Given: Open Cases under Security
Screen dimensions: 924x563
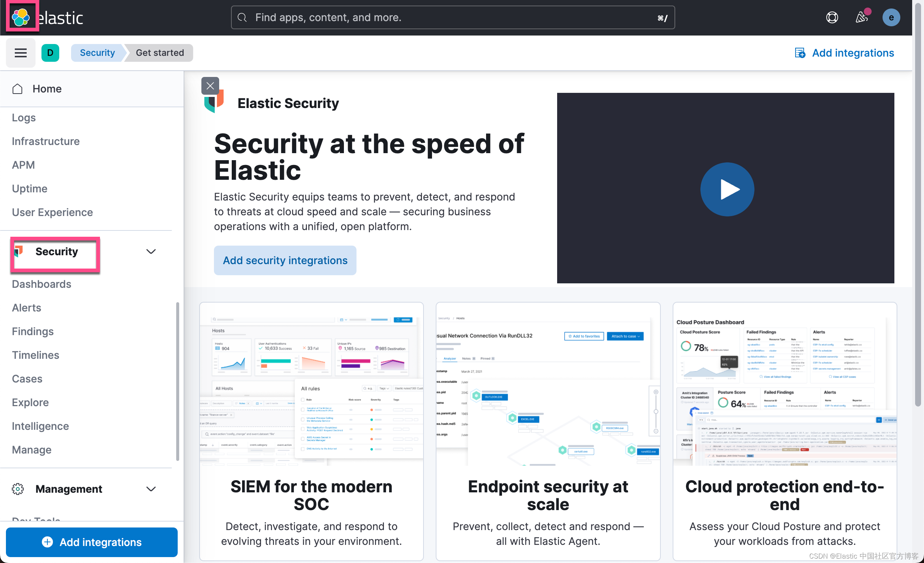Looking at the screenshot, I should (x=27, y=378).
